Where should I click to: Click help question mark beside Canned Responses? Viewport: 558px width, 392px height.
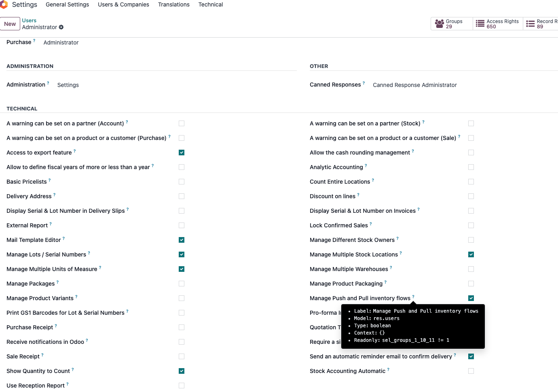pos(364,83)
